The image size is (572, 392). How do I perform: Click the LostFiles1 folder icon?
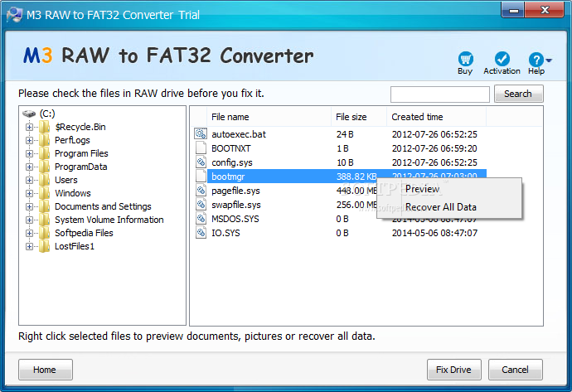tap(45, 246)
